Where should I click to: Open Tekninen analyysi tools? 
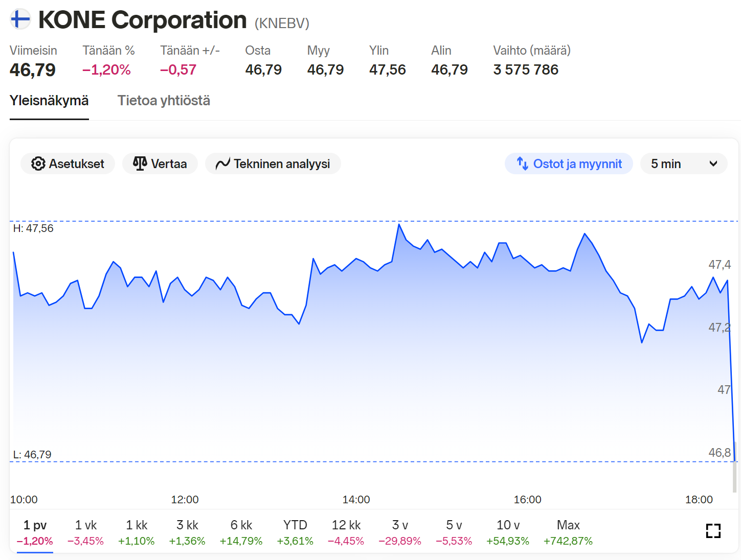(x=273, y=164)
